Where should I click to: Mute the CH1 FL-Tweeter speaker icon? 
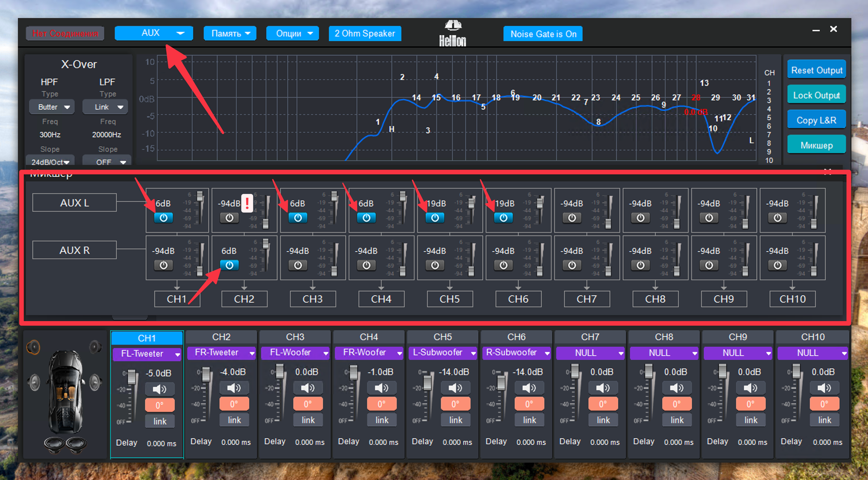click(159, 389)
